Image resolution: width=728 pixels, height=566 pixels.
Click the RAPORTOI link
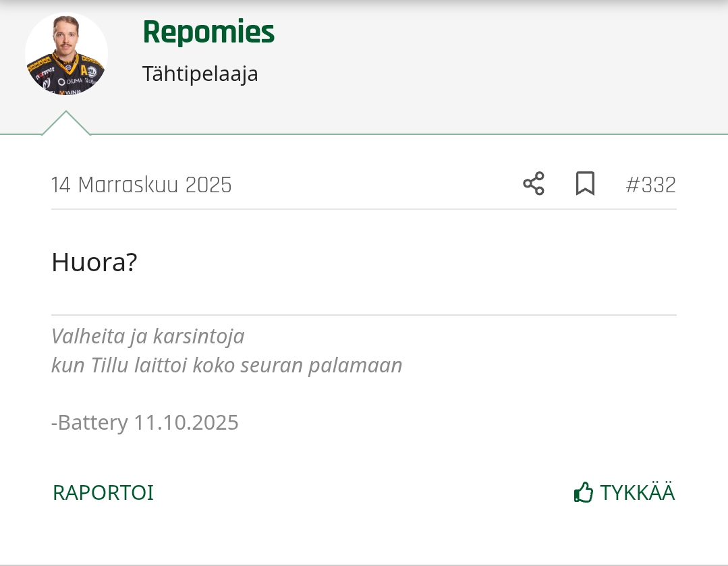pyautogui.click(x=103, y=492)
